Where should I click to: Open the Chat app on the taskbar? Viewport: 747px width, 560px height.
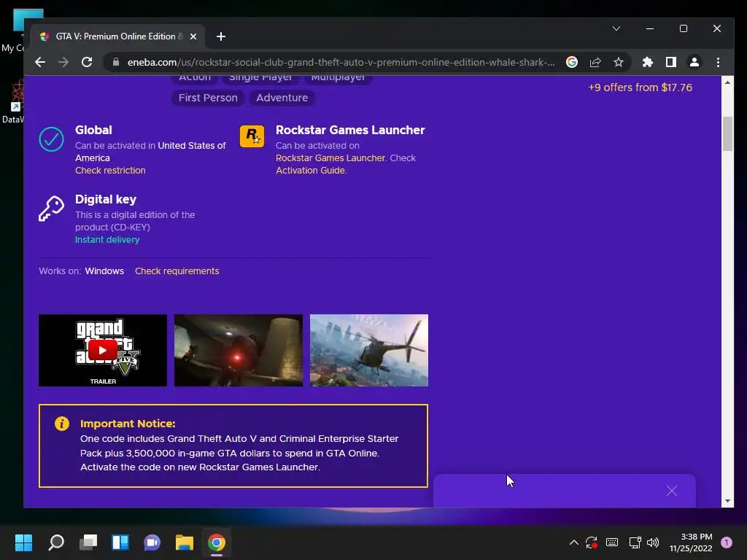click(x=152, y=542)
